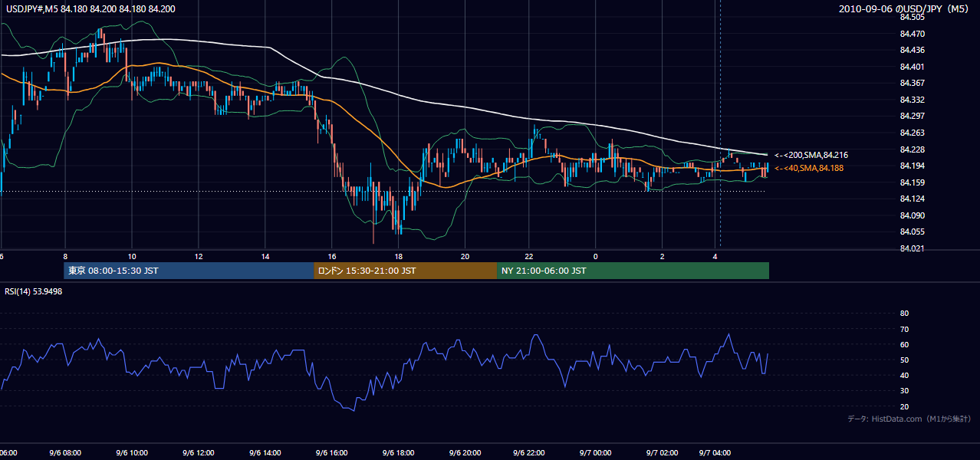Click hour label 8 below price chart

pos(65,256)
